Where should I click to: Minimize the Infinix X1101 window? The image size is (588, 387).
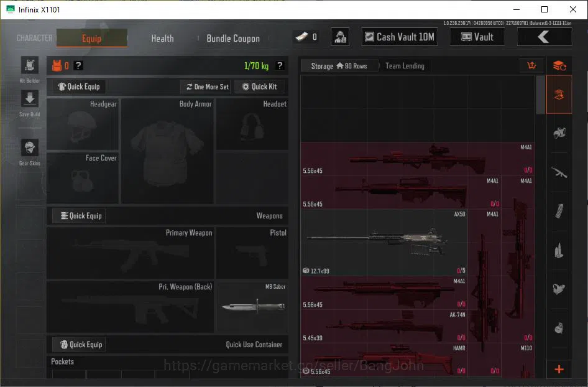(517, 9)
